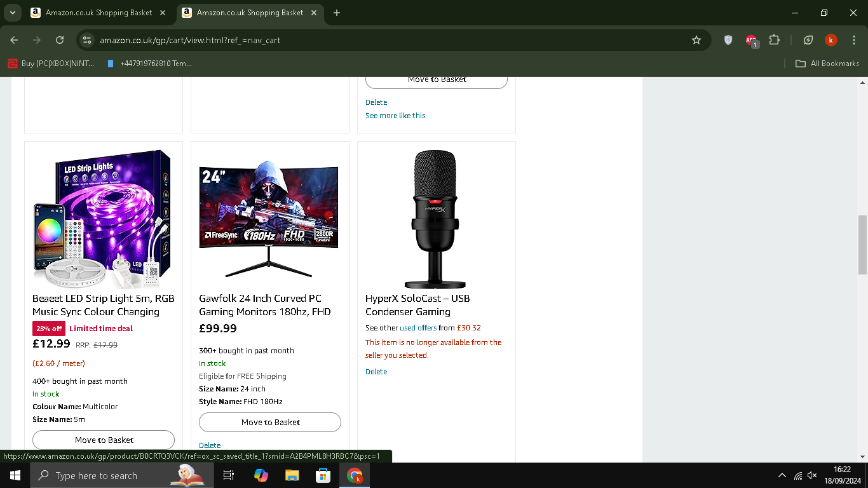Delete the Gawfolk monitor saved item

[x=210, y=445]
